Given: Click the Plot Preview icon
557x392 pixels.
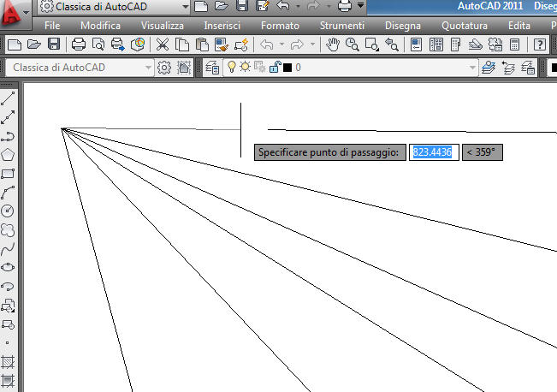Looking at the screenshot, I should click(x=98, y=45).
